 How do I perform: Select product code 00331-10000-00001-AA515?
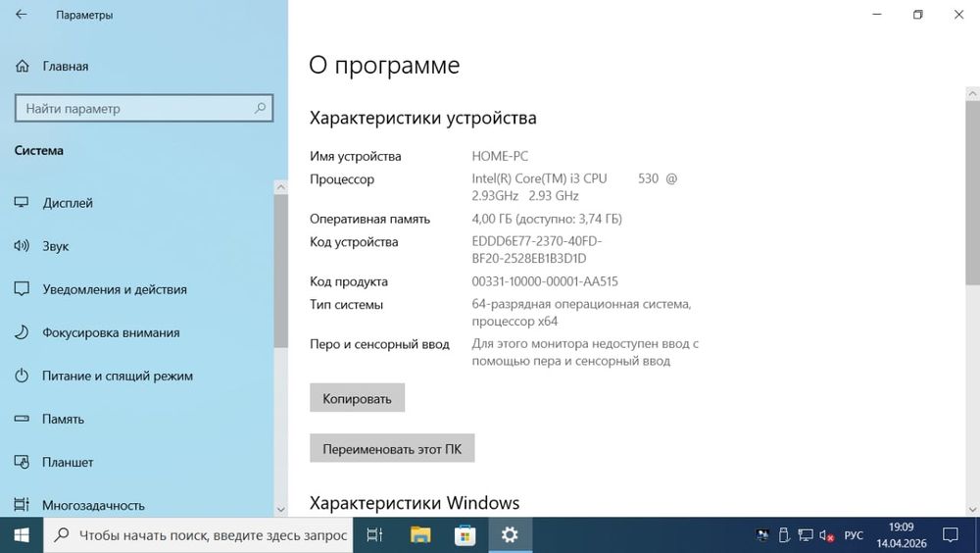coord(544,281)
